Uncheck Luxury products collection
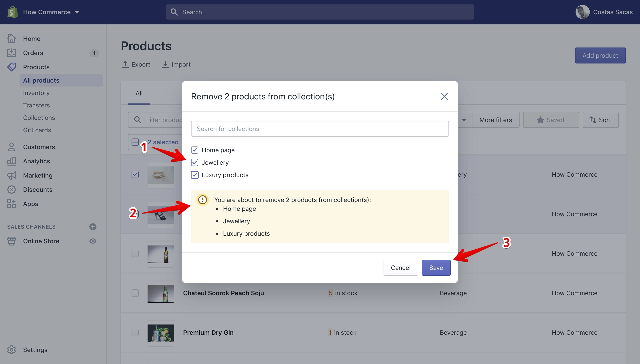 [195, 175]
